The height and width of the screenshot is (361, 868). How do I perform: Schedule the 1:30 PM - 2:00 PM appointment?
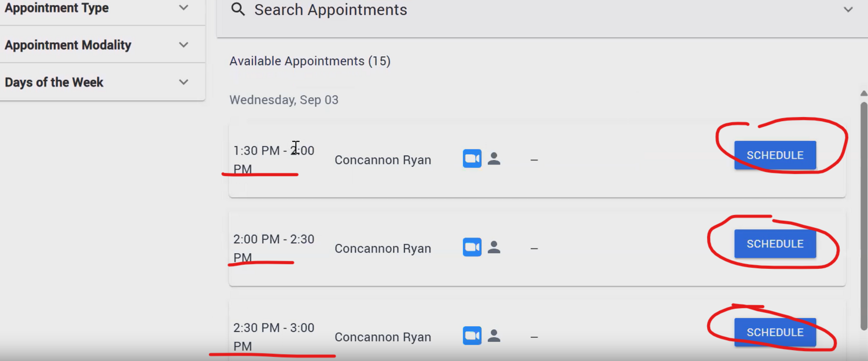(775, 155)
